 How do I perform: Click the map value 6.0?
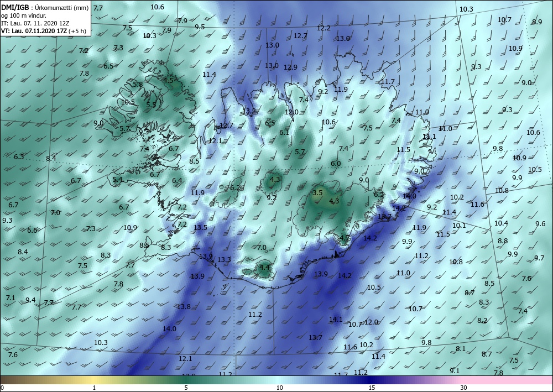point(336,163)
